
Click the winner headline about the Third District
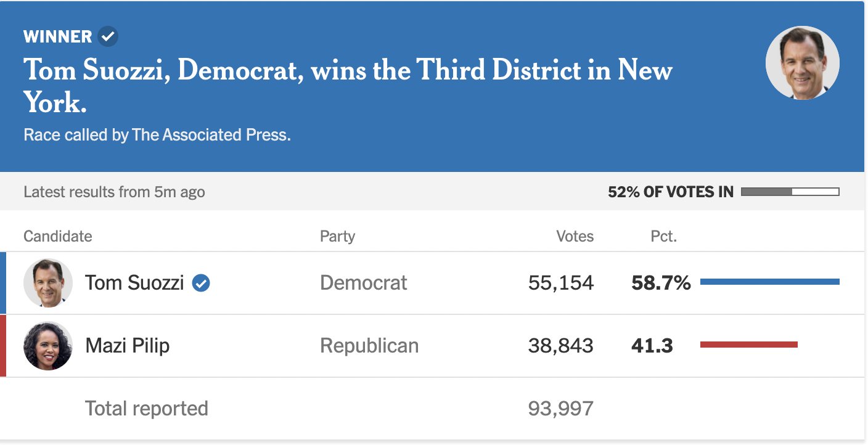[x=348, y=86]
